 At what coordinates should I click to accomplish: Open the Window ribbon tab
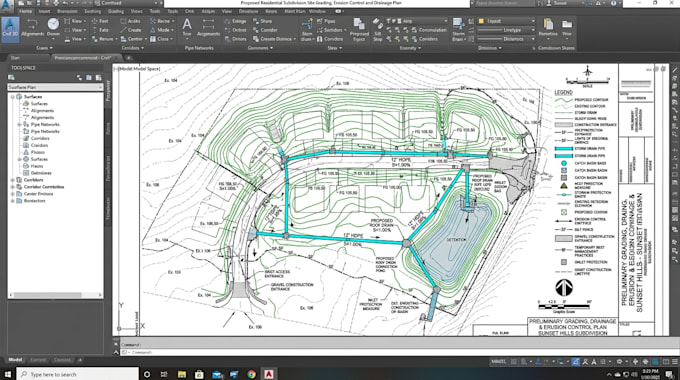point(317,11)
